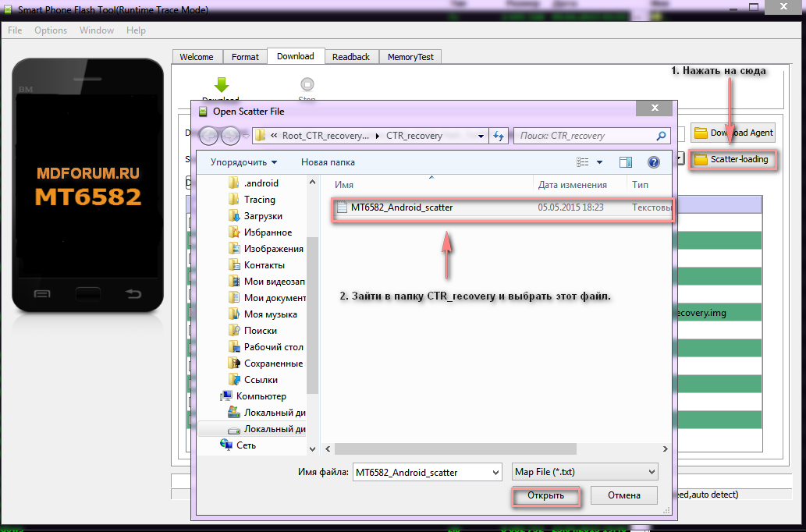Click the Download Agent button

[733, 133]
